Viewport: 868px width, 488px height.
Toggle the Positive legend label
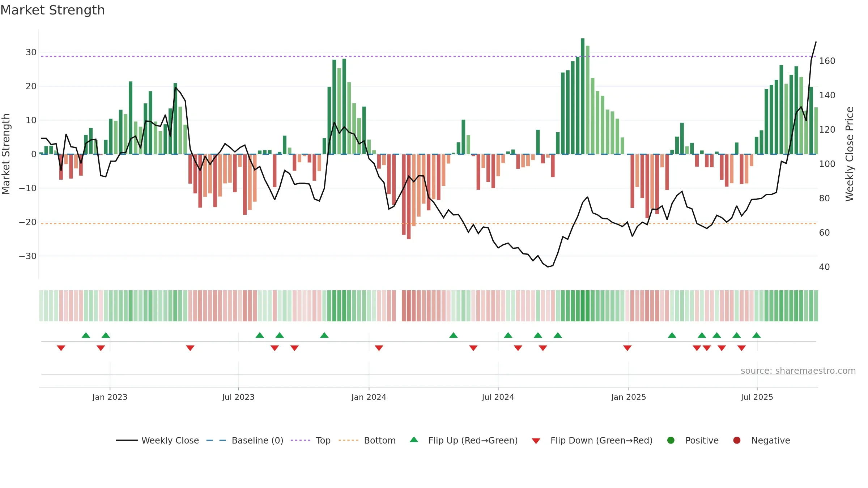(x=702, y=441)
